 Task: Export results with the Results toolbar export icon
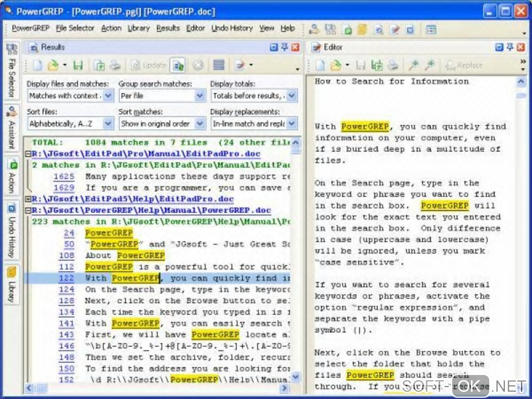point(99,65)
